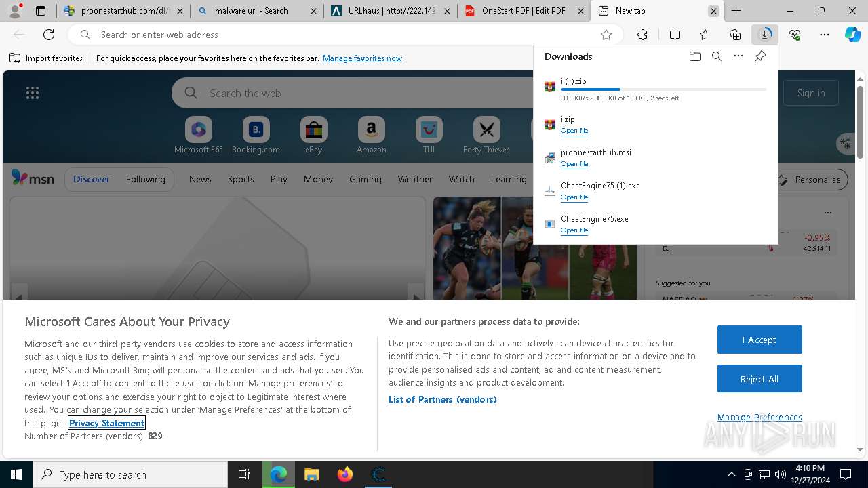Open Amazon shortcut tile
Viewport: 868px width, 488px height.
(x=371, y=136)
